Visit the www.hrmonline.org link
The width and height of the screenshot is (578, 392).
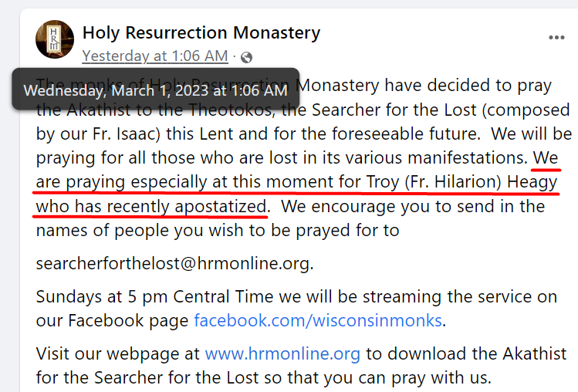(282, 353)
